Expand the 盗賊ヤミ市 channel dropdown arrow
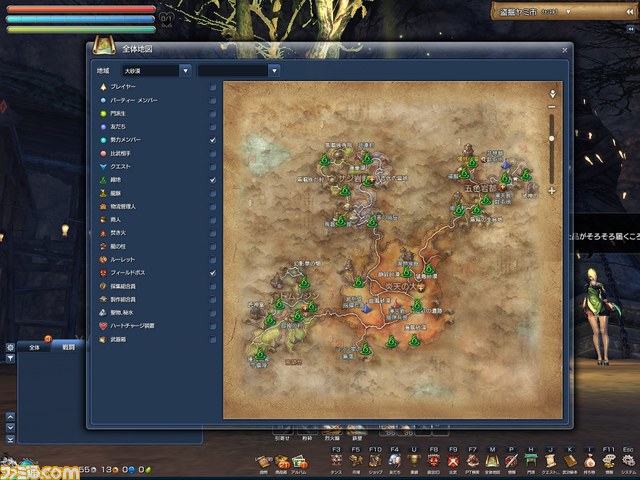The width and height of the screenshot is (640, 480). click(568, 12)
